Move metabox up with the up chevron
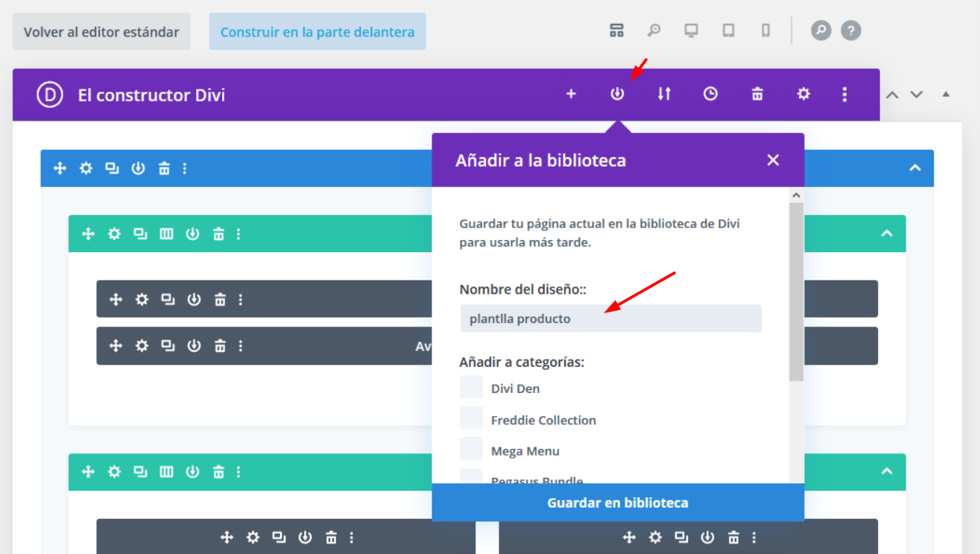 pyautogui.click(x=892, y=95)
